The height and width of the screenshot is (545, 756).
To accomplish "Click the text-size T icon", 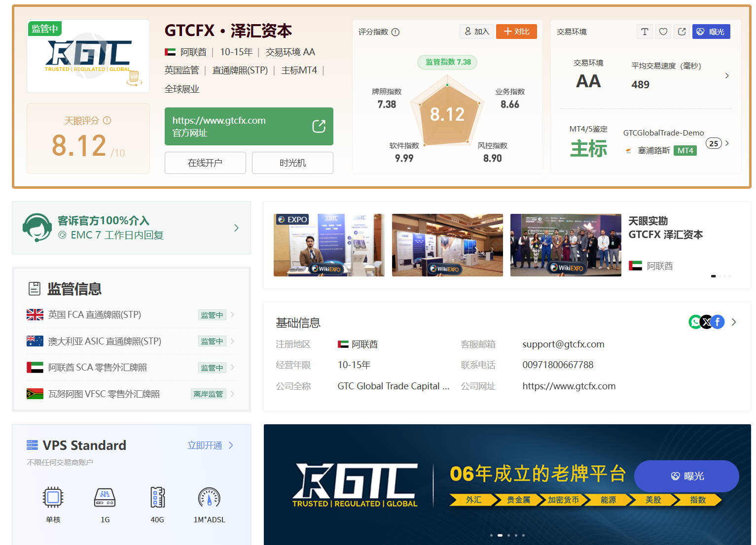I will pyautogui.click(x=644, y=32).
